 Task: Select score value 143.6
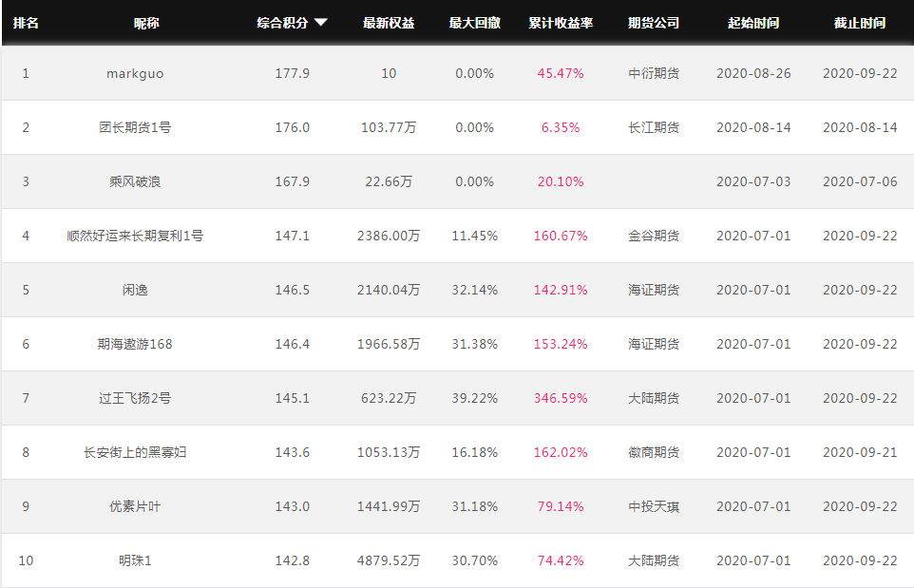coord(292,452)
